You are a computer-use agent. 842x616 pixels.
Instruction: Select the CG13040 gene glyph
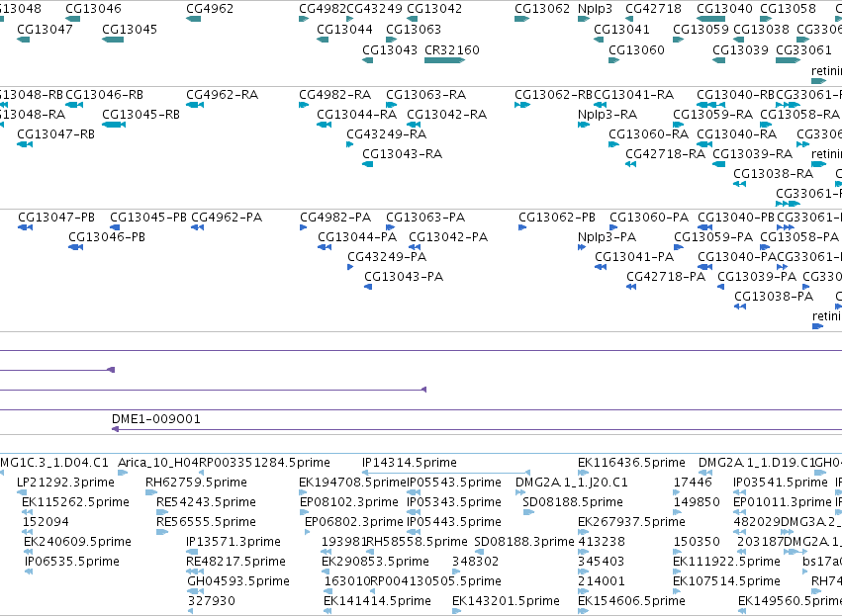711,19
